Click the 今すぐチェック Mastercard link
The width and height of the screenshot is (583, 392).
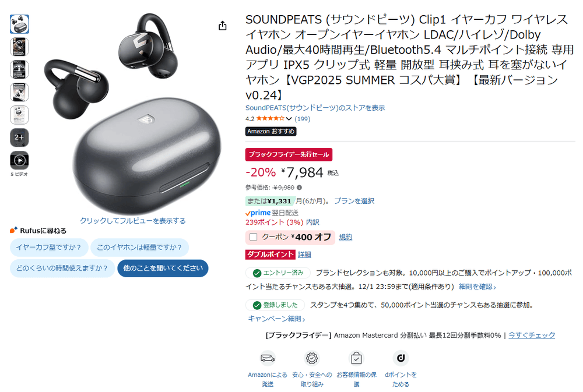[532, 335]
